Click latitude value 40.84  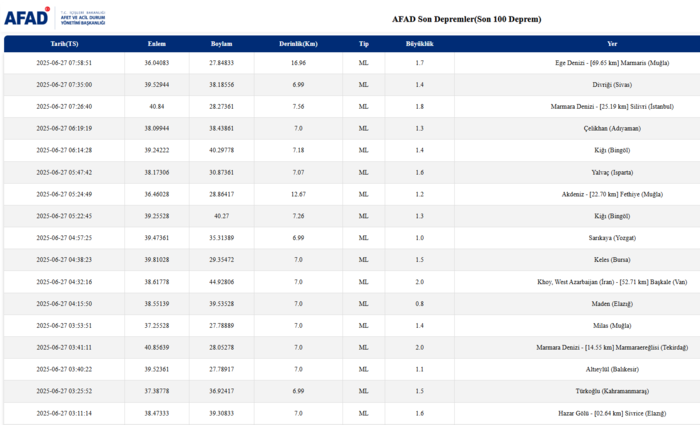pos(157,107)
